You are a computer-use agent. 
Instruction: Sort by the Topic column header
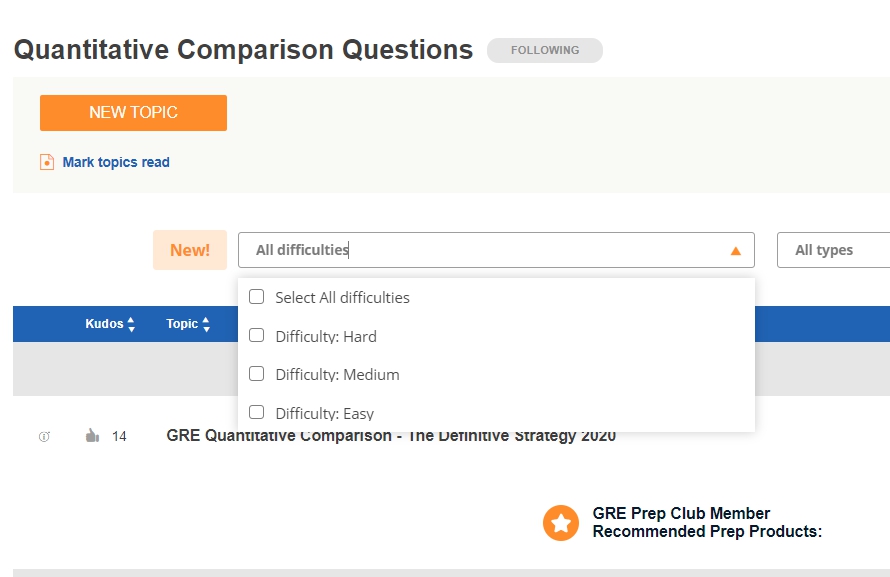pyautogui.click(x=182, y=324)
